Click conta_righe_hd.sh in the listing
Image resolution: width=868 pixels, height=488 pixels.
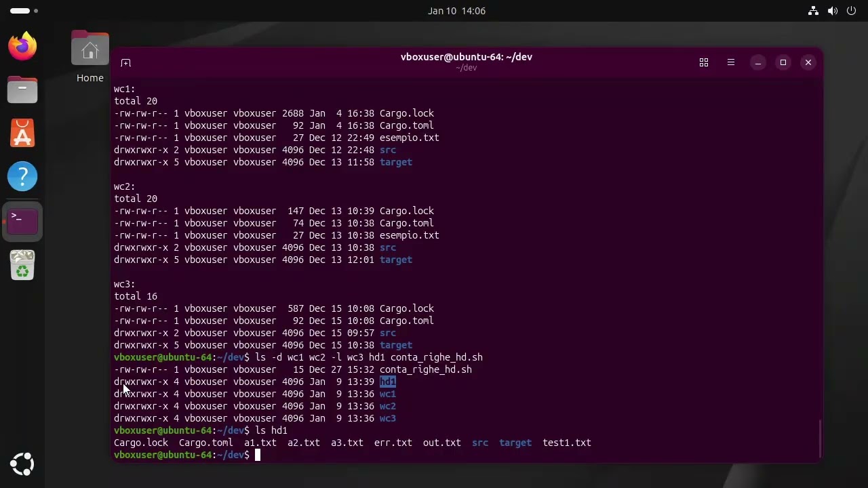point(426,369)
